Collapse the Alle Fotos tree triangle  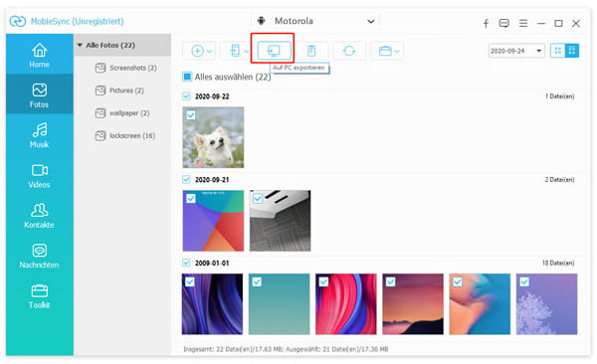click(x=80, y=45)
